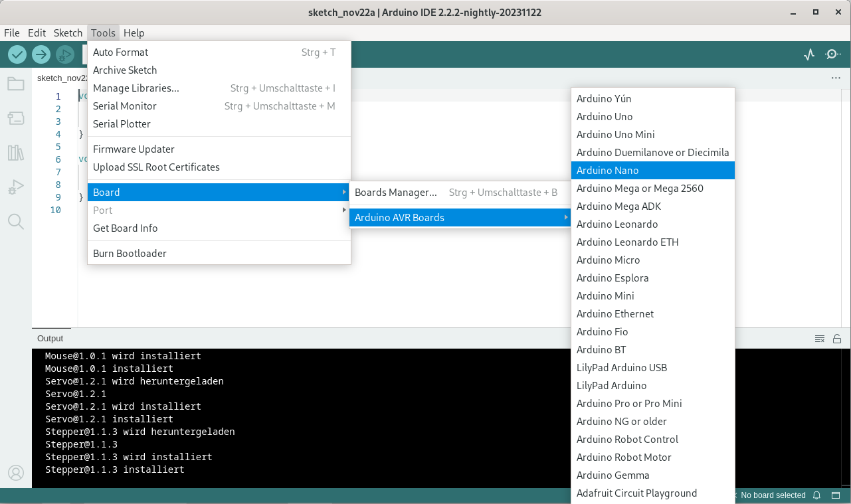Choose Arduino Esplora board
The height and width of the screenshot is (504, 851).
(653, 278)
